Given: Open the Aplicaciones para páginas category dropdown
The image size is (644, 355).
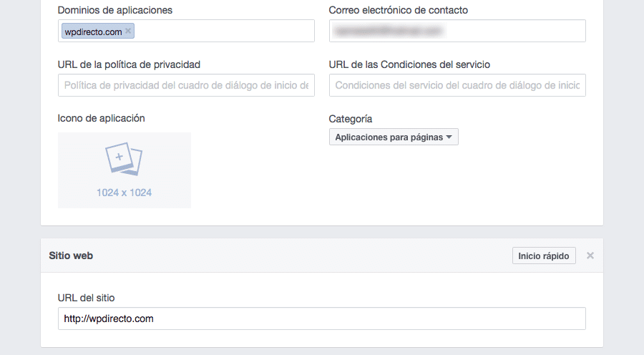Looking at the screenshot, I should [x=394, y=137].
